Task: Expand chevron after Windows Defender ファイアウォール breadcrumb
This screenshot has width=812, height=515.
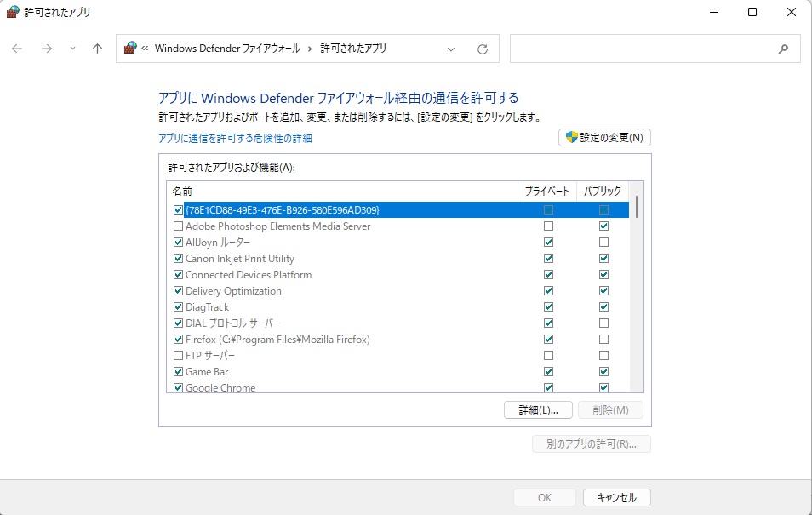Action: pos(310,49)
